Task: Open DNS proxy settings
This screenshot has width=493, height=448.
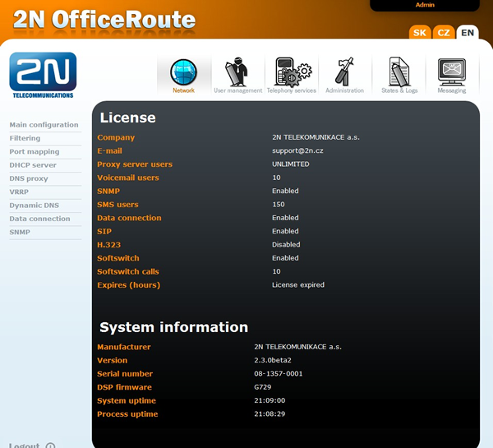Action: [29, 178]
